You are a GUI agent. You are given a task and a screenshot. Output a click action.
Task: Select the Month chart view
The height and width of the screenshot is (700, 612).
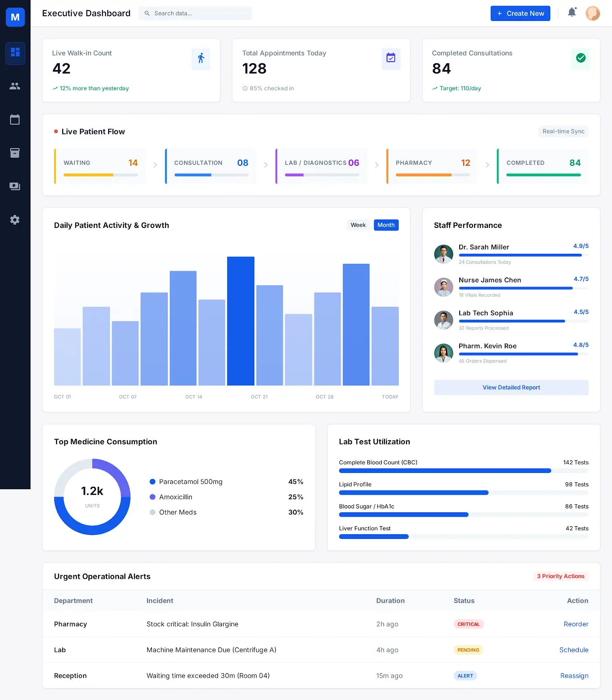tap(386, 225)
